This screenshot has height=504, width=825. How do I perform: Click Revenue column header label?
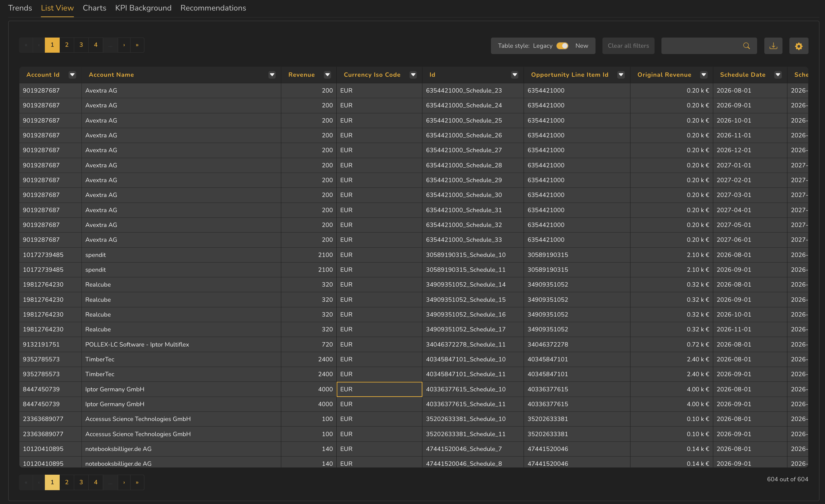[301, 75]
